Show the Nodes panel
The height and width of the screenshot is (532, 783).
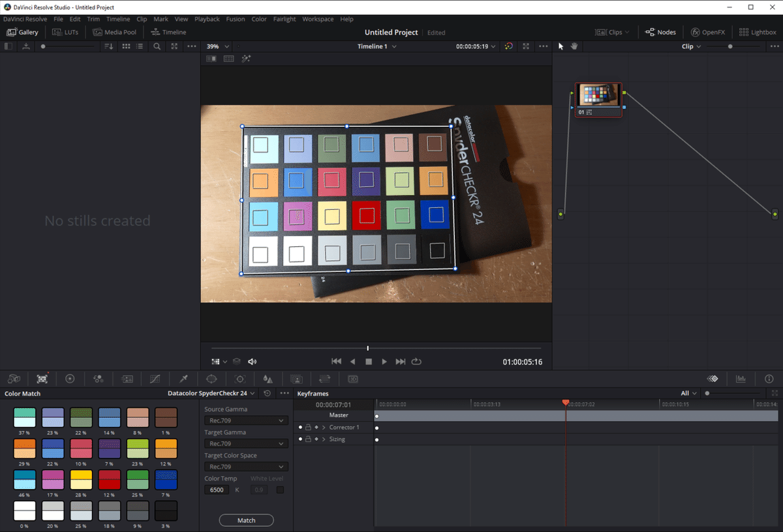tap(660, 32)
